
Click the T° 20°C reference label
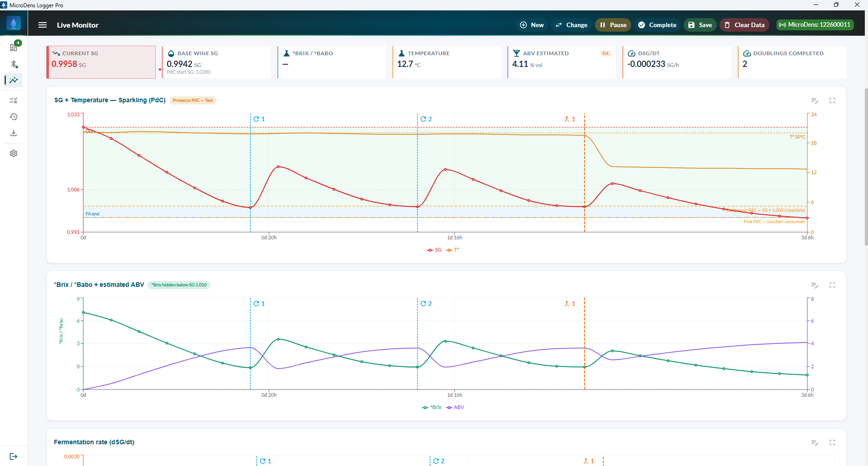(x=797, y=137)
